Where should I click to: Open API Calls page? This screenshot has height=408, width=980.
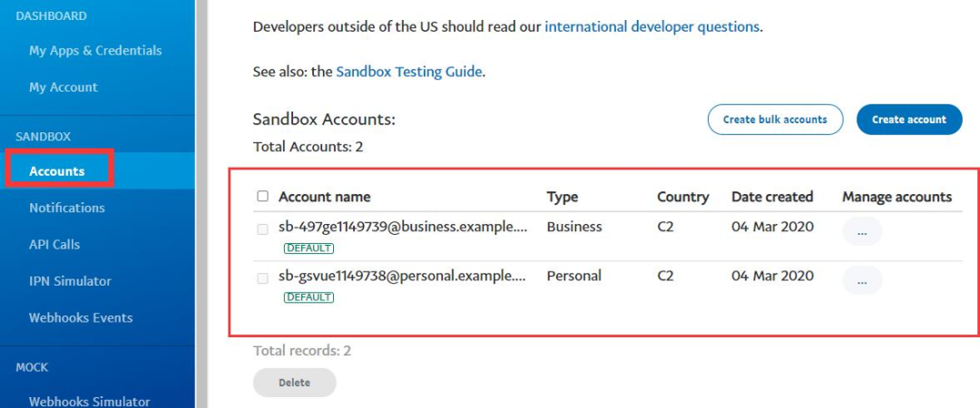(x=54, y=245)
